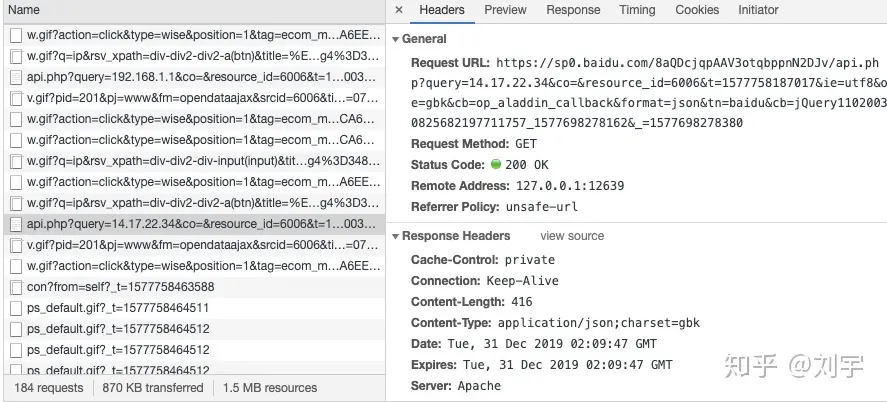Open the Response tab
Screen dimensions: 887x402
(573, 10)
